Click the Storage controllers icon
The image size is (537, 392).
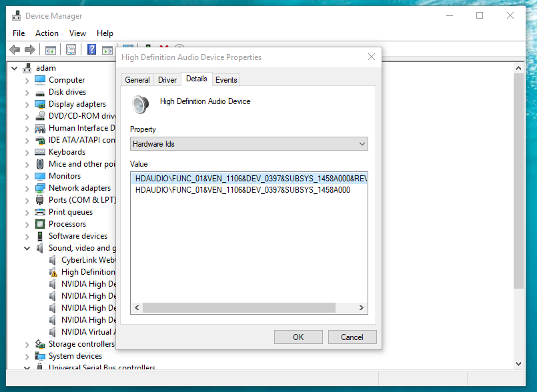click(x=40, y=344)
